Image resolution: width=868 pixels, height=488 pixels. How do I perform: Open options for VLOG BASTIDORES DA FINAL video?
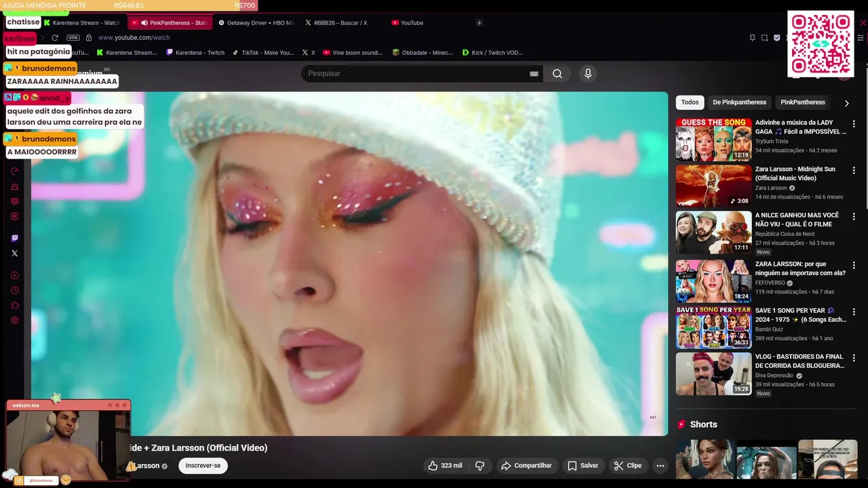[x=854, y=358]
